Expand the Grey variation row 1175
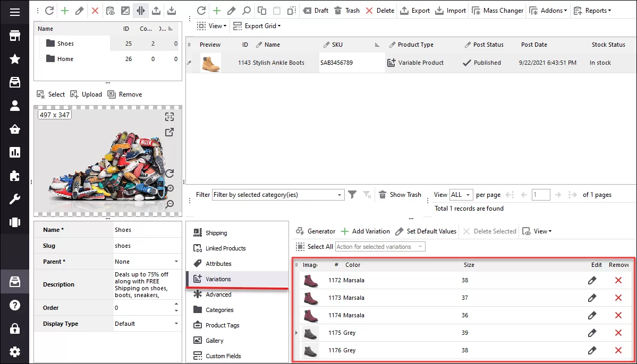Viewport: 637px width, 364px height. pos(296,333)
